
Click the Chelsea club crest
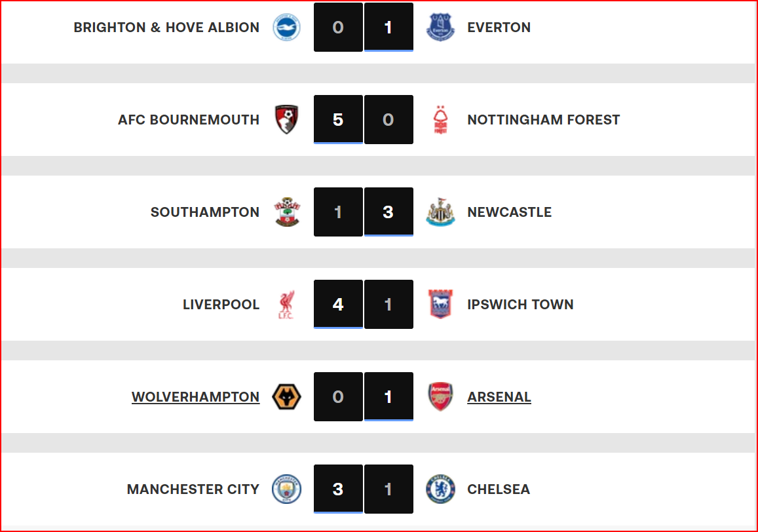[440, 489]
